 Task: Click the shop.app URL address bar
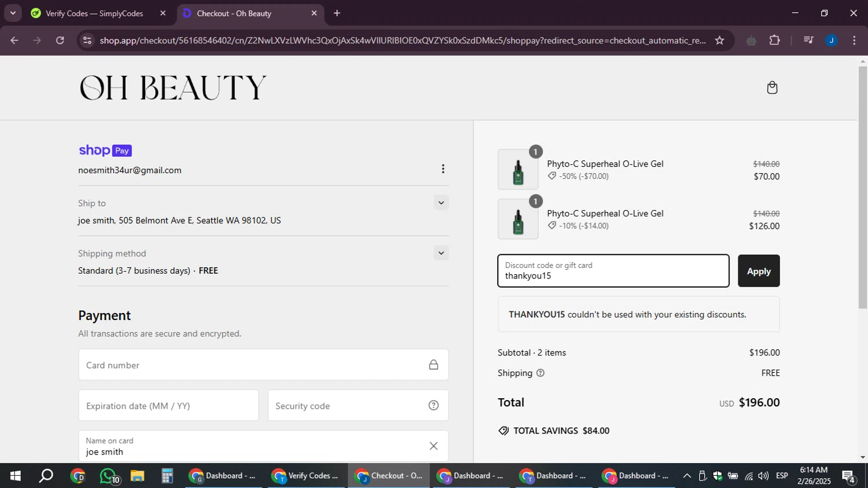coord(402,41)
